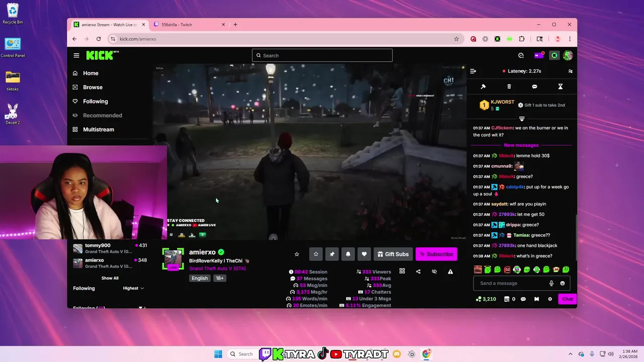Open Windows Start menu
The height and width of the screenshot is (362, 644).
pos(218,354)
